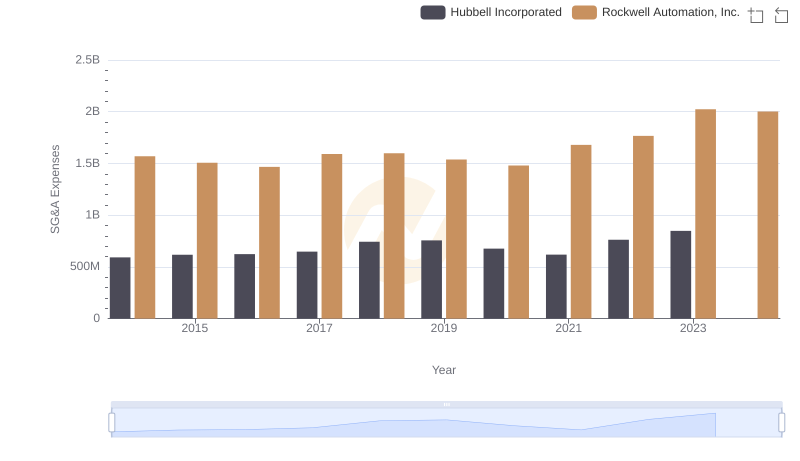Toggle Rockwell Automation, Inc. legend series

coord(656,12)
